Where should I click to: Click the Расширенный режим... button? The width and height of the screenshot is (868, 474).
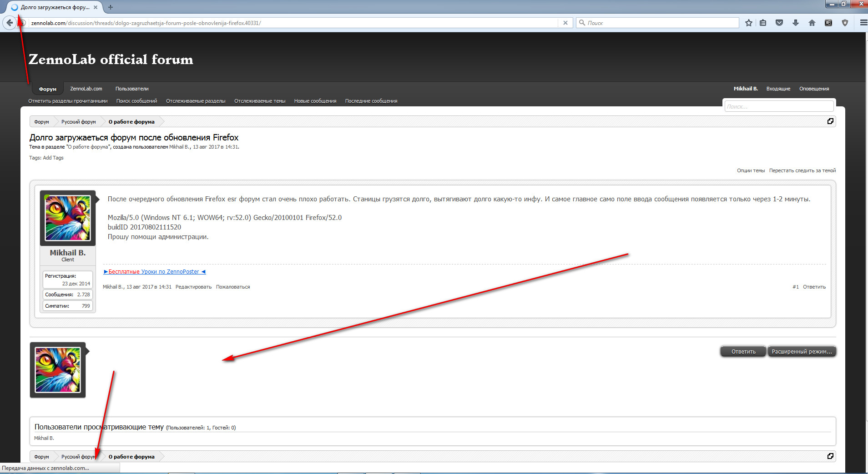[802, 351]
